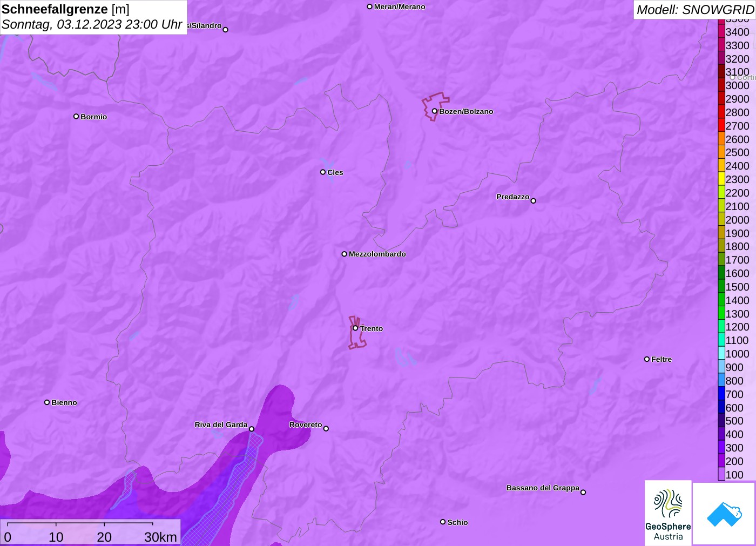
Task: Click the Bormio location marker circle
Action: click(x=76, y=116)
